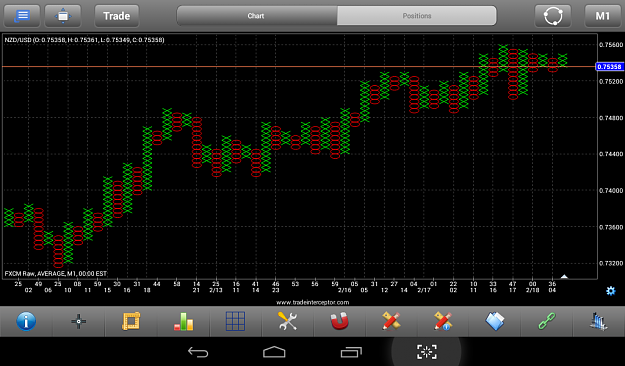Select the yellow ruler frame tool
The height and width of the screenshot is (366, 625).
131,321
